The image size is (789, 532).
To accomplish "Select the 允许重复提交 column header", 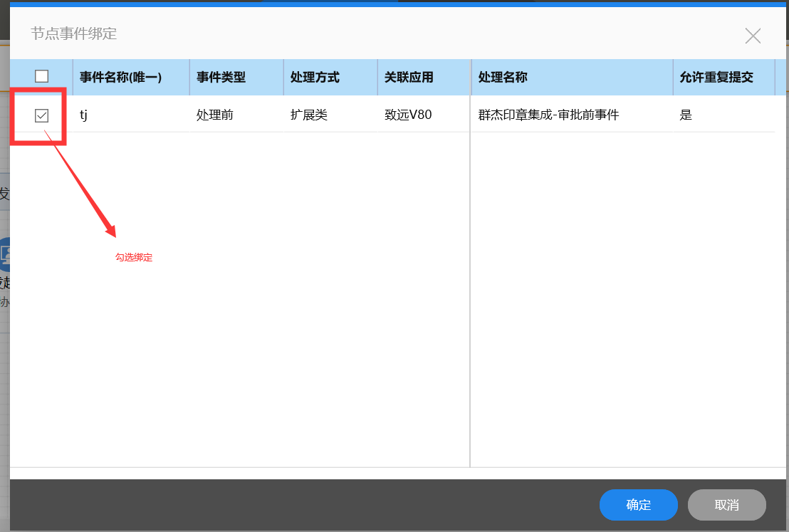I will click(x=716, y=78).
